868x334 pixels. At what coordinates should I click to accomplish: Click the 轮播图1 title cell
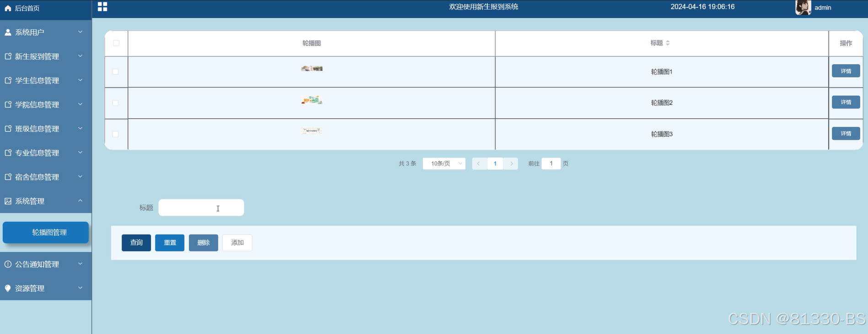662,72
